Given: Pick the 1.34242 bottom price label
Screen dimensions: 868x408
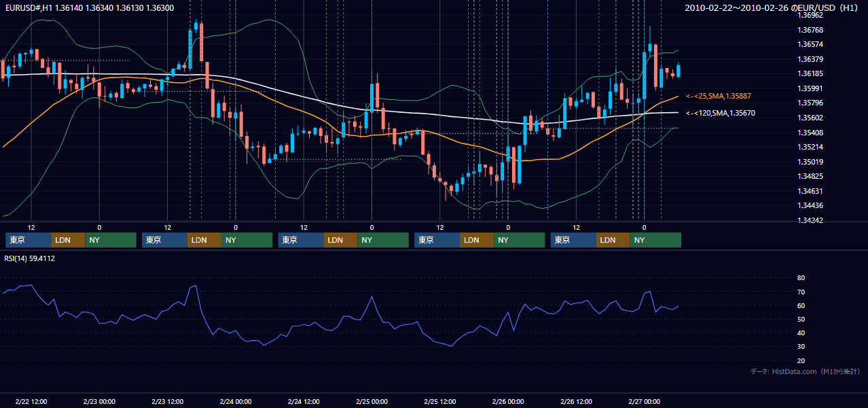Looking at the screenshot, I should click(810, 220).
